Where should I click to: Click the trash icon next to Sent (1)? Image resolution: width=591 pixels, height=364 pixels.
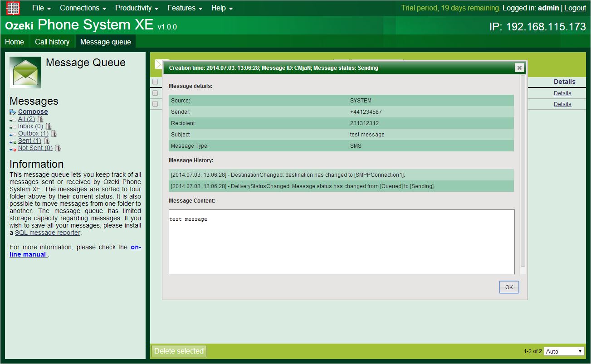47,141
